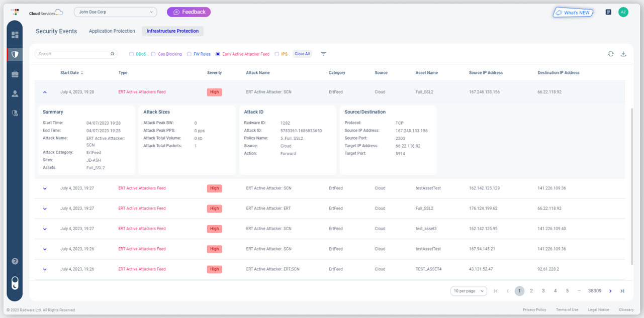Uncheck the Early Active Attacker Feed filter
The width and height of the screenshot is (644, 318).
point(218,54)
